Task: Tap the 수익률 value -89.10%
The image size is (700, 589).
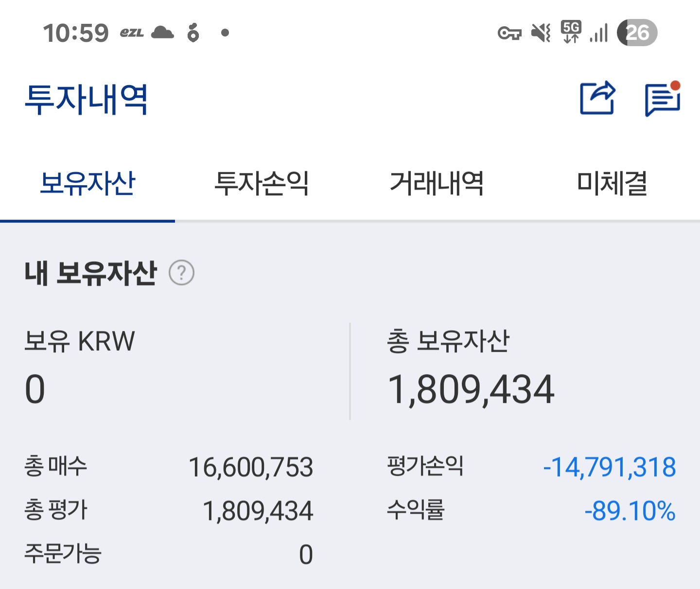Action: [x=630, y=511]
